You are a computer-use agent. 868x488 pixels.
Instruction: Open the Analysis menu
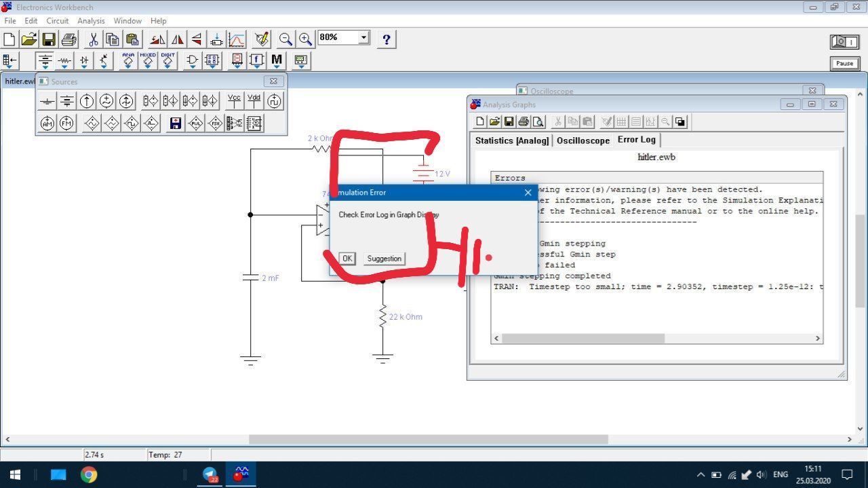[x=91, y=21]
